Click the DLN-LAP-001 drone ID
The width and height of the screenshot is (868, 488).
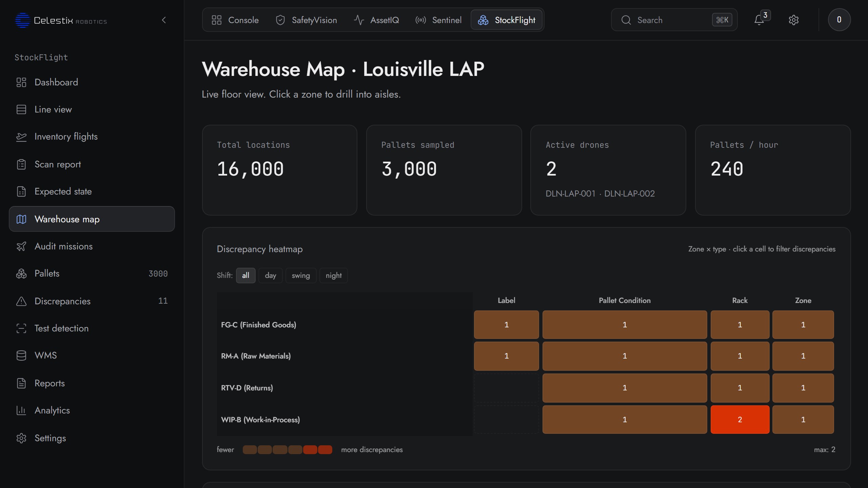pyautogui.click(x=570, y=194)
